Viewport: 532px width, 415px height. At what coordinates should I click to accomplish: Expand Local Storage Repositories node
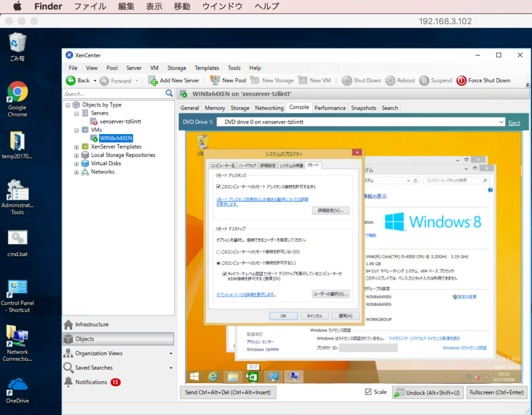click(76, 155)
